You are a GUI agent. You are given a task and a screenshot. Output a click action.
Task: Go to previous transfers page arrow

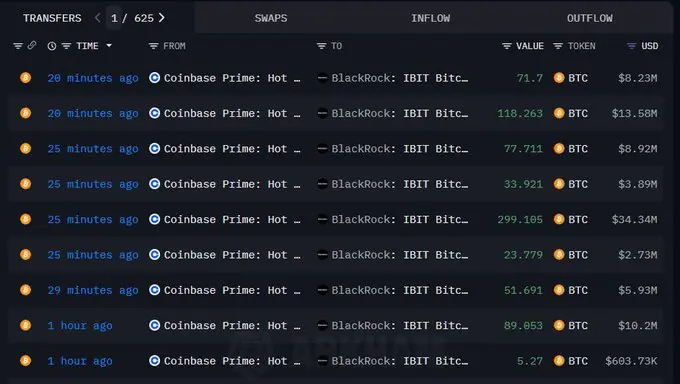pyautogui.click(x=98, y=18)
